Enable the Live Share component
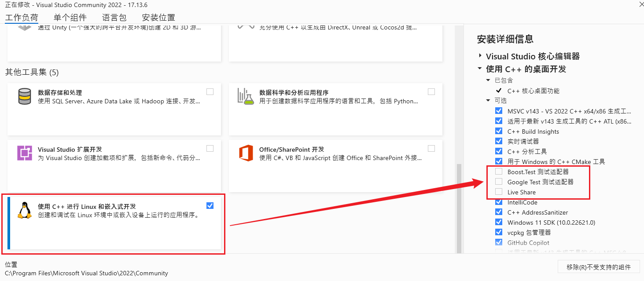644x281 pixels. pos(499,192)
